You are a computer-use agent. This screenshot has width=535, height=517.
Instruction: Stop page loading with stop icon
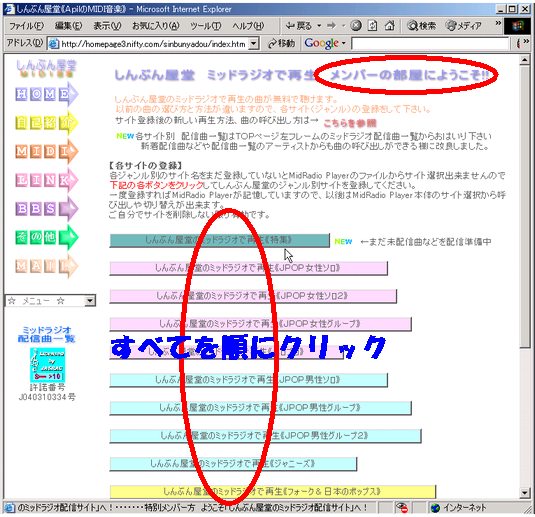pos(356,26)
